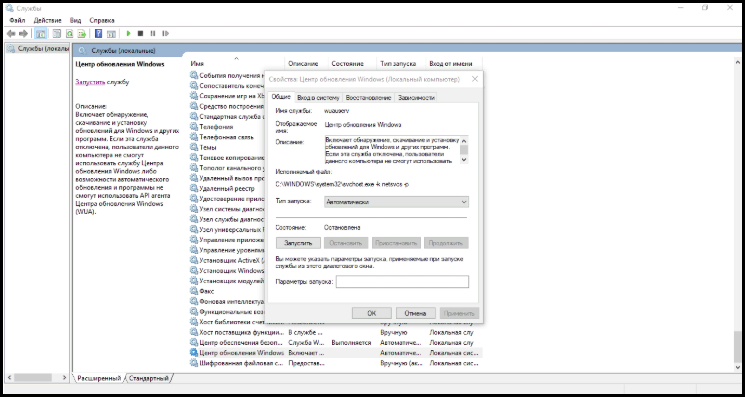Click the greyed Приостановить button in dialog
The image size is (745, 397).
tap(396, 243)
